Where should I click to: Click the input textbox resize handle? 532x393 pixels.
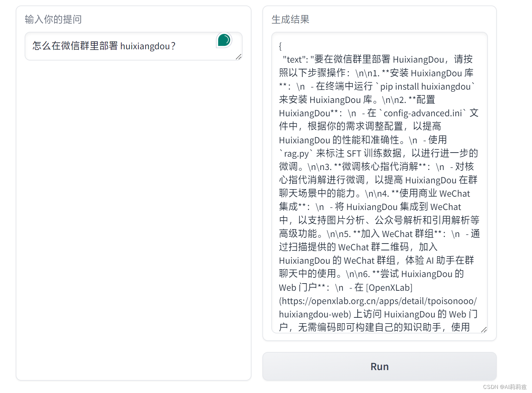[238, 57]
